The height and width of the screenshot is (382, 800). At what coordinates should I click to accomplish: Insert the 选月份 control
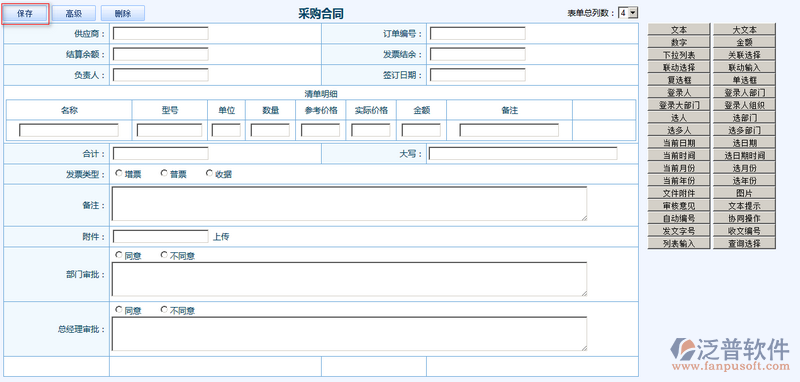pyautogui.click(x=744, y=168)
